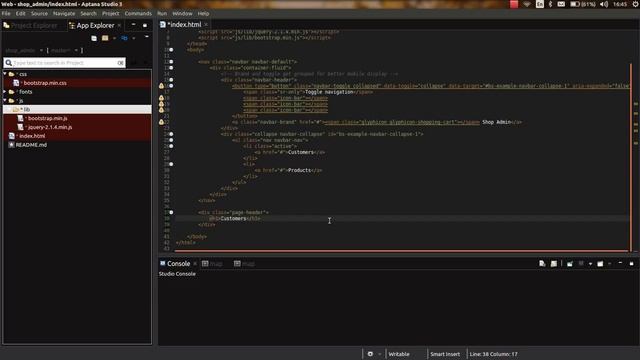Open the Project menu
Screen dimensions: 640x360
pos(111,13)
